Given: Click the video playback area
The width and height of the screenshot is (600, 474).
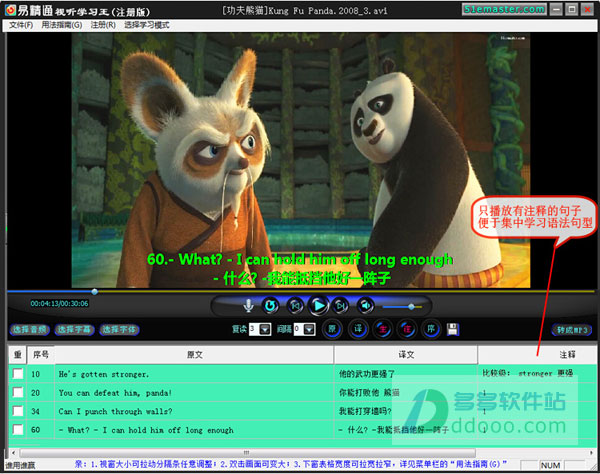Looking at the screenshot, I should 301,160.
